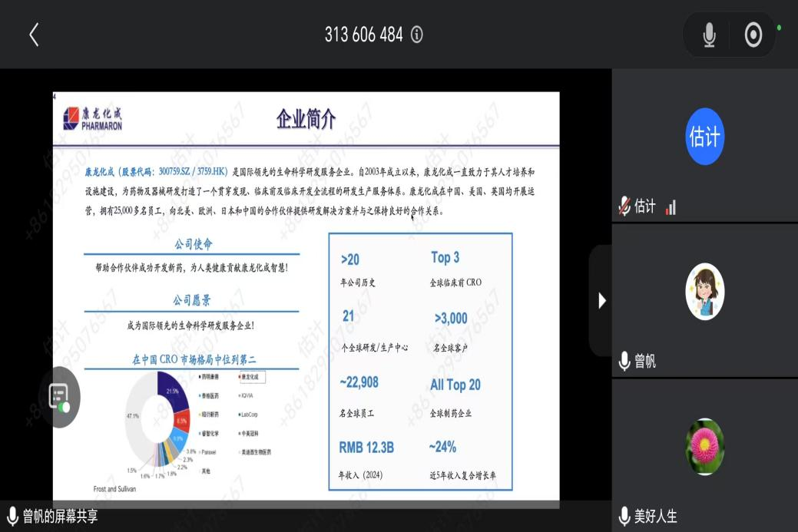Collapse the participant panel with arrow
798x532 pixels.
(602, 301)
